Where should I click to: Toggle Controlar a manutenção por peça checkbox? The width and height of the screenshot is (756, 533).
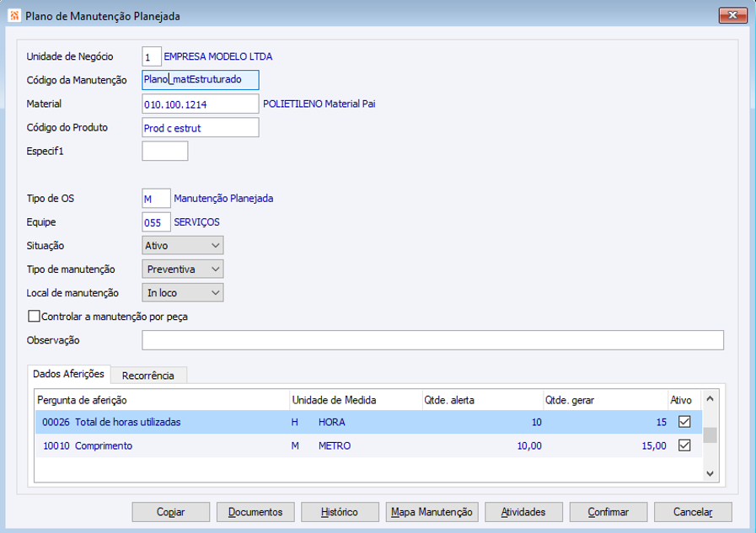(x=34, y=317)
